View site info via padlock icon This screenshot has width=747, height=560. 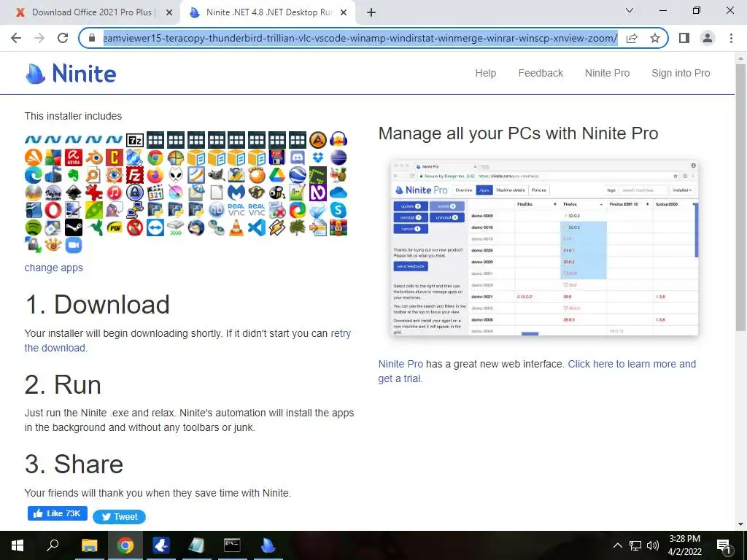(93, 38)
